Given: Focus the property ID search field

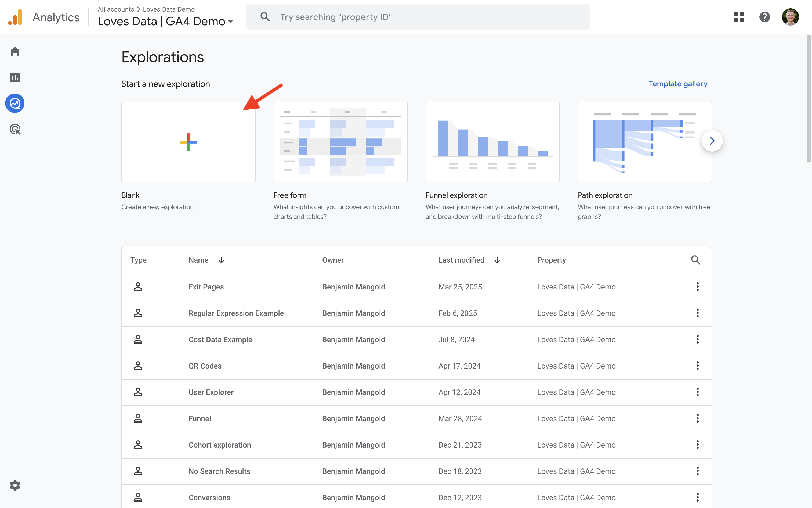Looking at the screenshot, I should pyautogui.click(x=417, y=17).
